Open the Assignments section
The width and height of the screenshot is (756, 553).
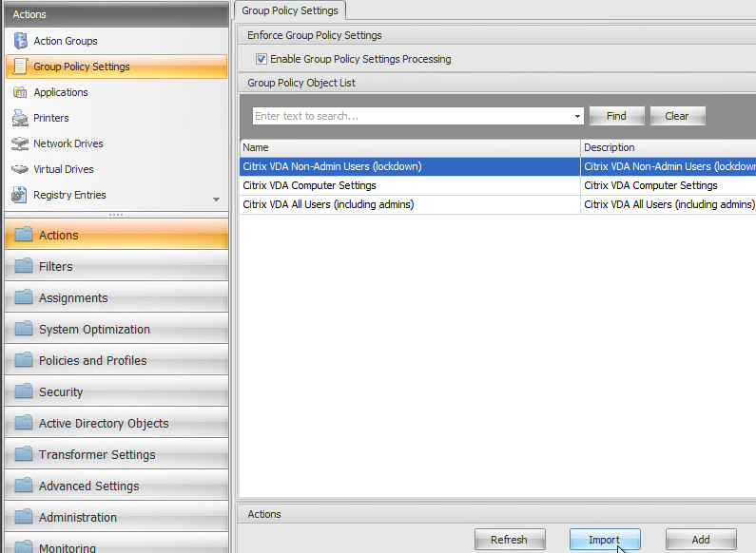click(116, 297)
